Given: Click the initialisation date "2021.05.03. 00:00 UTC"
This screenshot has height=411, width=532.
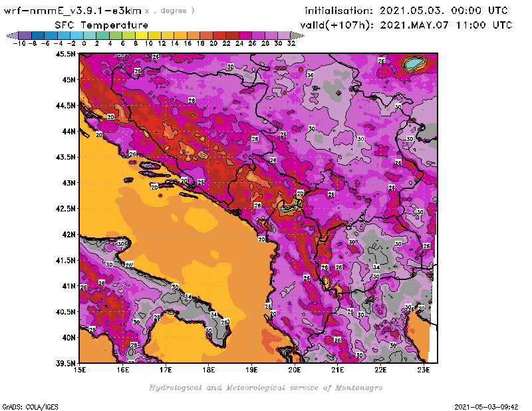Looking at the screenshot, I should click(444, 11).
